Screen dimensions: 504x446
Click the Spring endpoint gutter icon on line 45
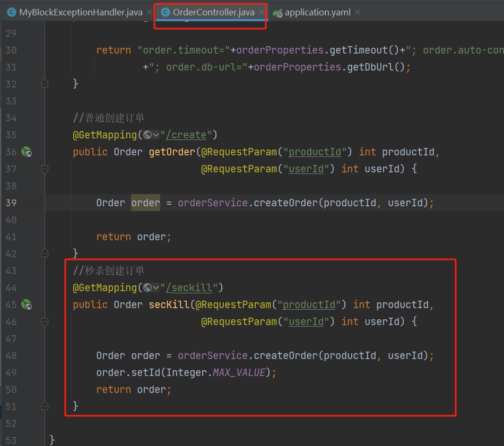tap(27, 304)
